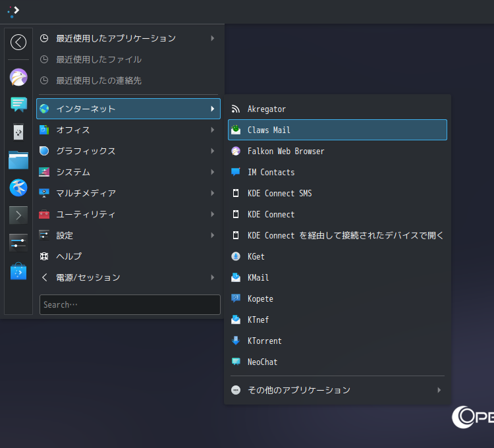Launch KTorrent from the submenu
494x448 pixels.
pos(337,341)
